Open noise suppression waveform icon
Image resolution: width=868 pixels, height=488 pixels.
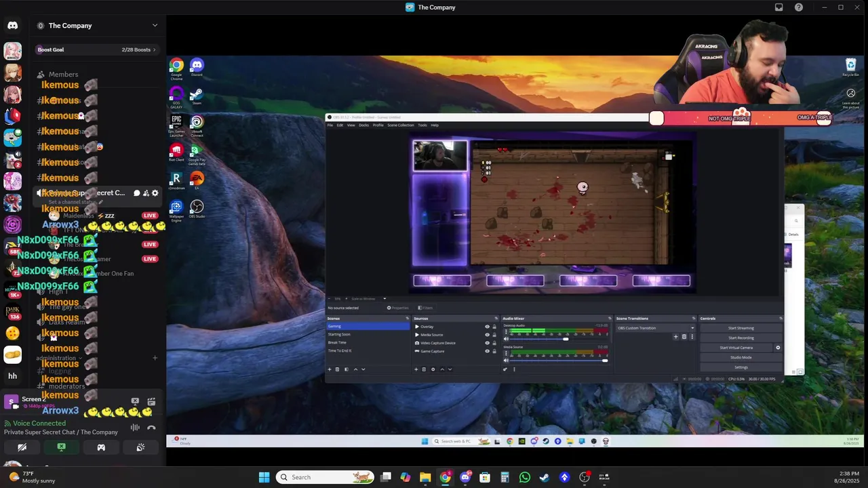point(135,428)
